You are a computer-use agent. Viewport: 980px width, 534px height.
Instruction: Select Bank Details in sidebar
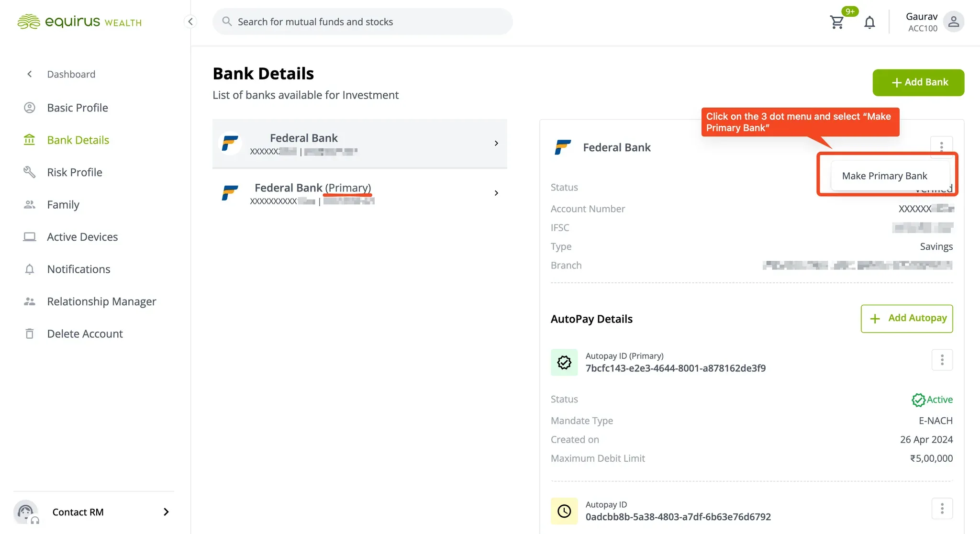pyautogui.click(x=78, y=140)
